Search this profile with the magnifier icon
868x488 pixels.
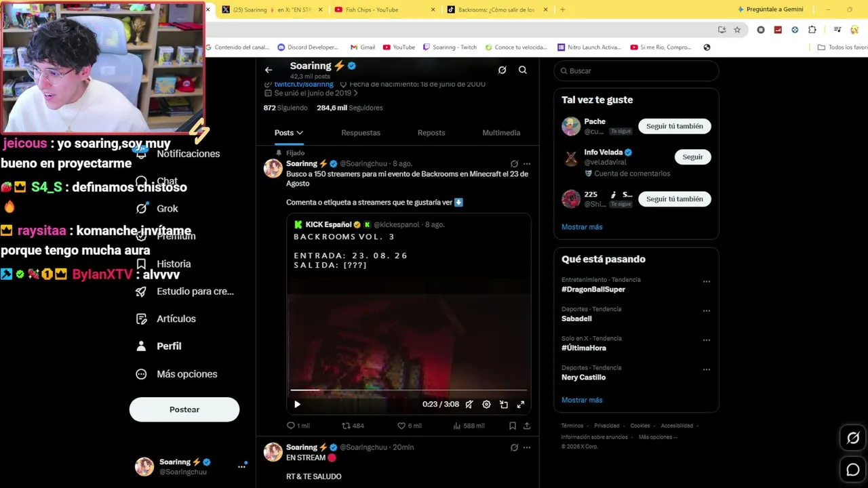pos(523,70)
